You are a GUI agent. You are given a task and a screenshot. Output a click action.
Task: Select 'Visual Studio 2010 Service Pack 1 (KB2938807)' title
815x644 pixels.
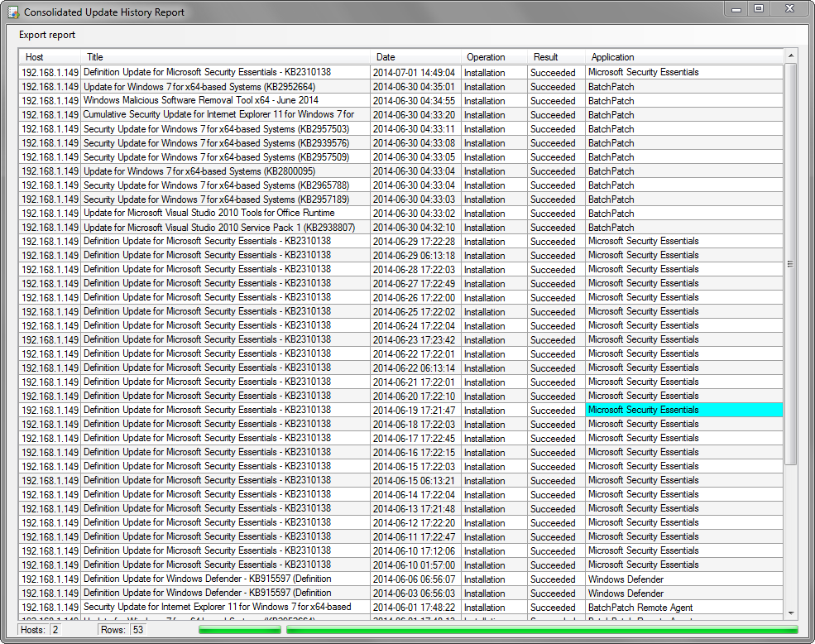(x=225, y=228)
